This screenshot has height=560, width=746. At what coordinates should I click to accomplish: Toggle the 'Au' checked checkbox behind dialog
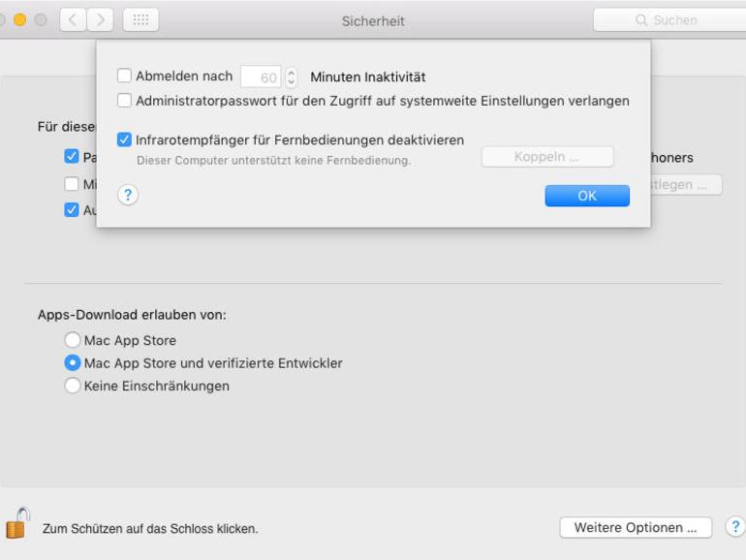tap(72, 210)
